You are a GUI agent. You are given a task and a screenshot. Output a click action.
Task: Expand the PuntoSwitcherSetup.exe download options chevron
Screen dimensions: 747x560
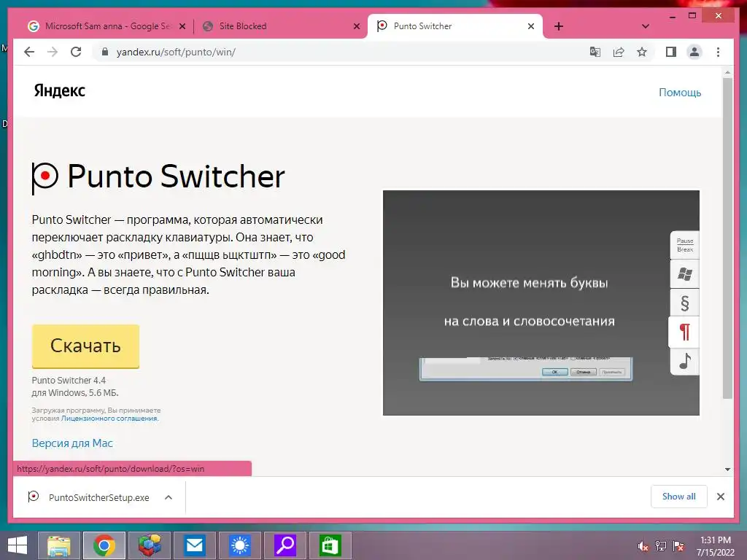click(x=169, y=497)
